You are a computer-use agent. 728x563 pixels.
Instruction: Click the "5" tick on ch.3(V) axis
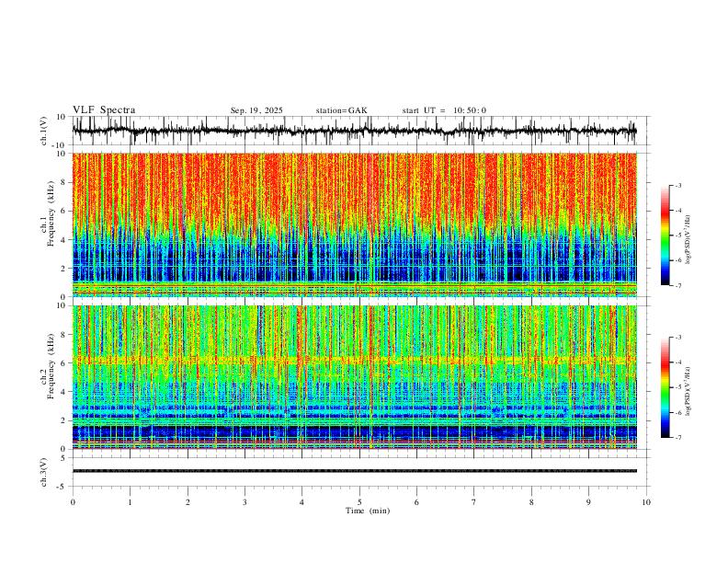pyautogui.click(x=64, y=457)
